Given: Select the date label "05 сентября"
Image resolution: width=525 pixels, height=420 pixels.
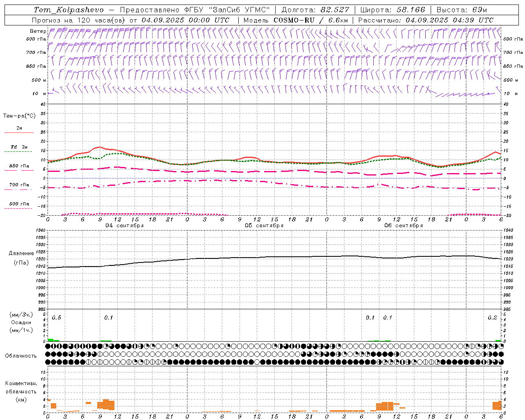Looking at the screenshot, I should click(x=264, y=226).
